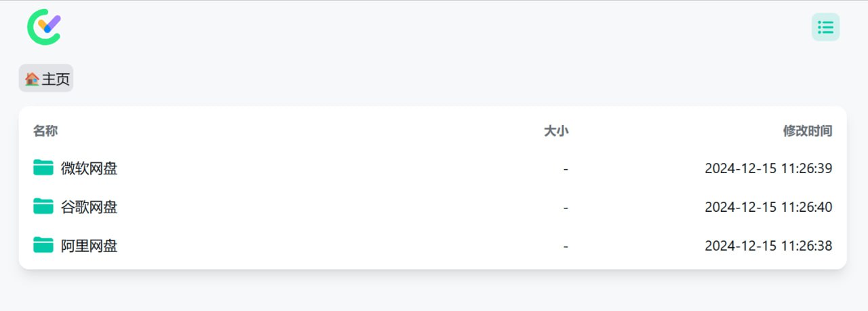868x311 pixels.
Task: Click the three-line list glyph at top right
Action: pos(825,27)
